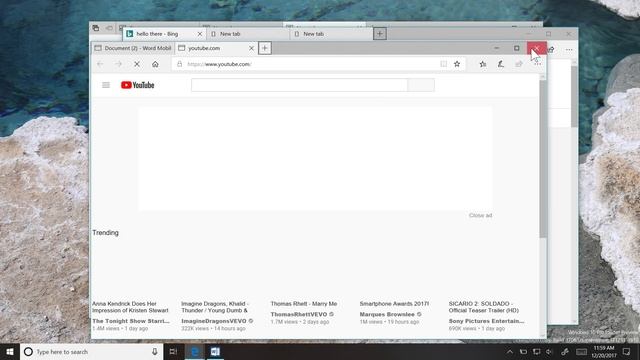Screen dimensions: 640x360
Task: Click the share icon in back window
Action: coord(551,50)
